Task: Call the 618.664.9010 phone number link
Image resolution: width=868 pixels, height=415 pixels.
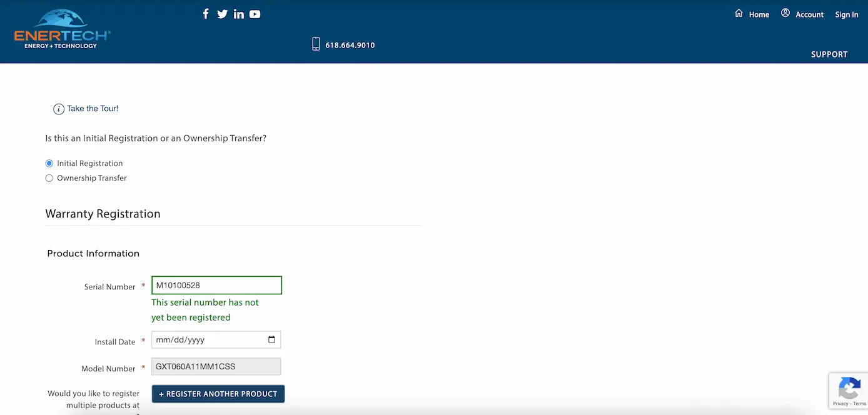Action: coord(350,45)
